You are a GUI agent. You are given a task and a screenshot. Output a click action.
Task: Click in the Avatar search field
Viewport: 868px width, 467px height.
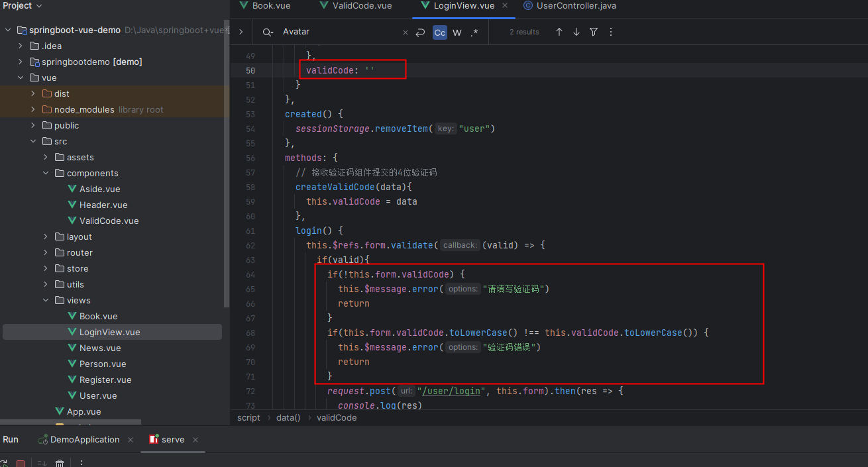(x=338, y=32)
